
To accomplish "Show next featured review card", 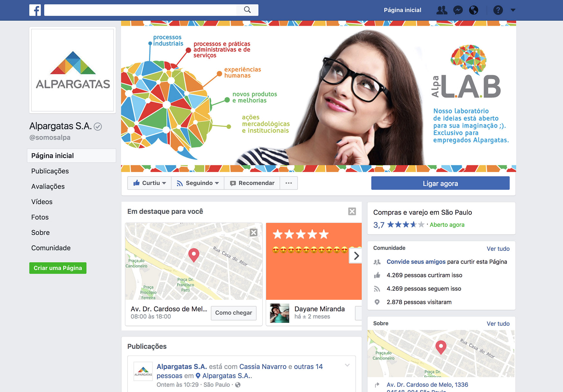I will tap(356, 256).
